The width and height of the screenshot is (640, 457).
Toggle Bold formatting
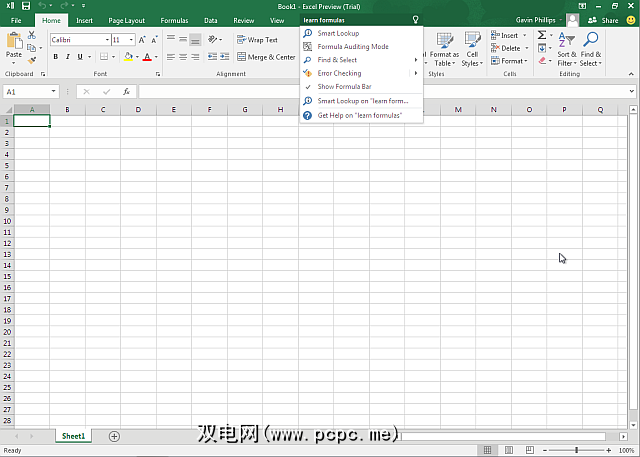coord(55,57)
